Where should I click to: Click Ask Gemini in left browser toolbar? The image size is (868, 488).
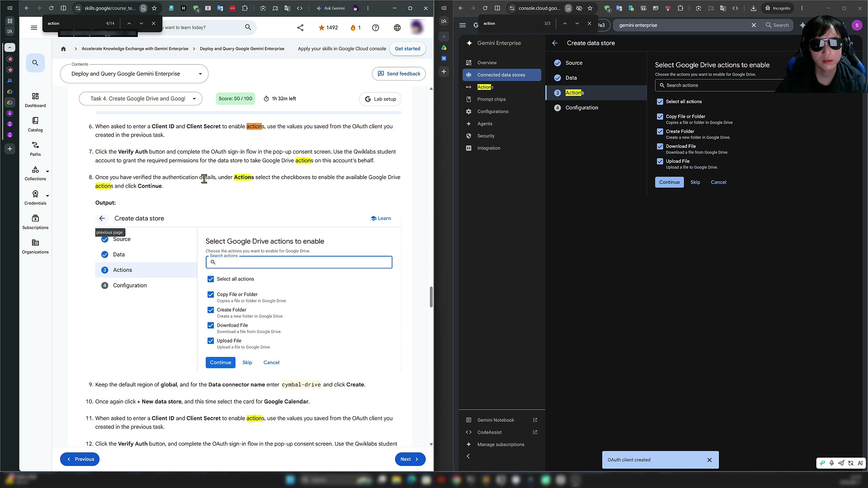point(330,8)
